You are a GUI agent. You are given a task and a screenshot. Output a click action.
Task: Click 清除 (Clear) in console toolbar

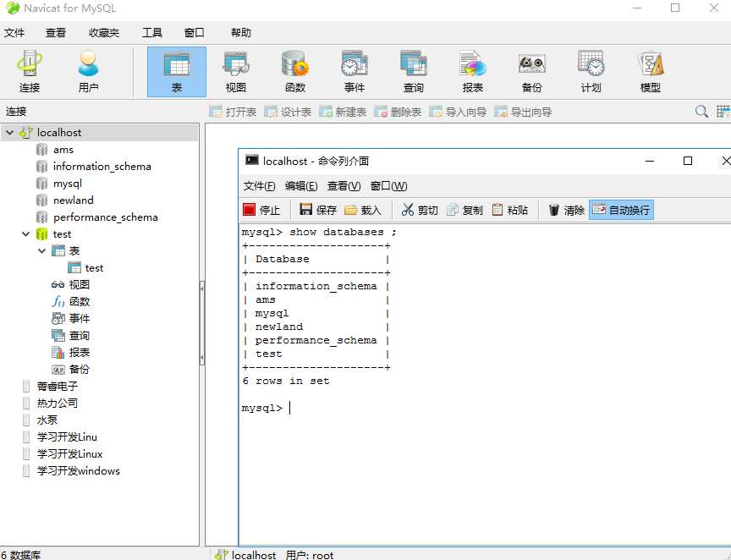click(x=566, y=210)
